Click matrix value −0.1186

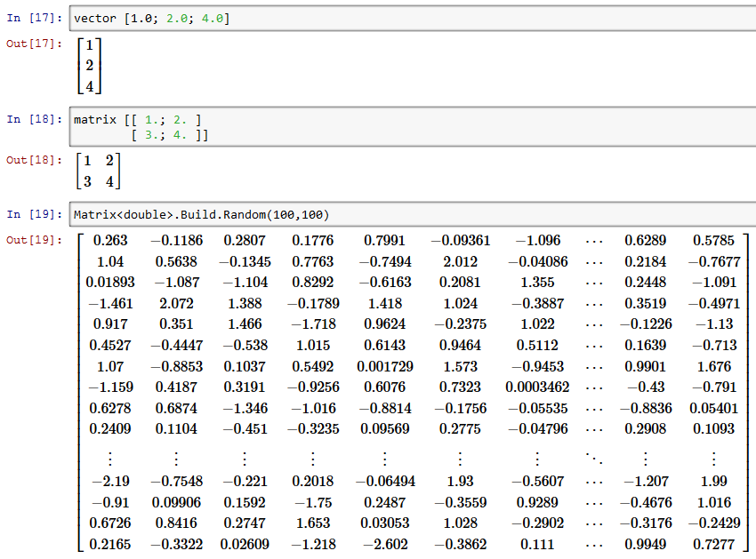pyautogui.click(x=176, y=241)
